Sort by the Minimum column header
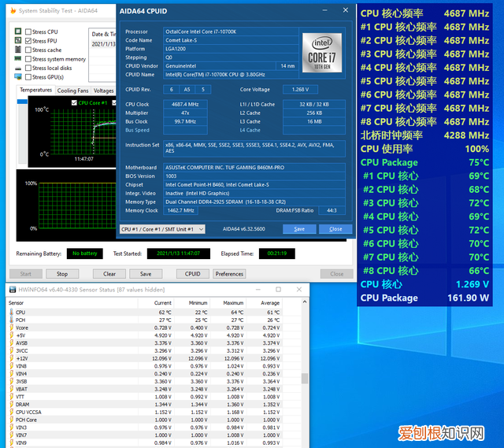Image resolution: width=504 pixels, height=448 pixels. point(191,303)
